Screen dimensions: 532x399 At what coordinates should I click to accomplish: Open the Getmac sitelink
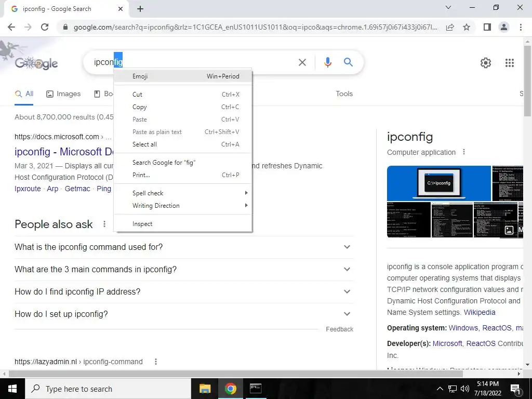click(77, 189)
